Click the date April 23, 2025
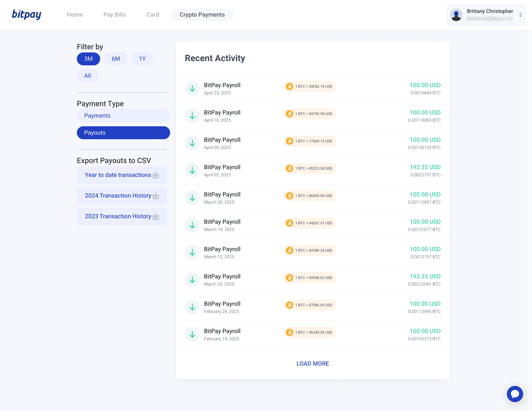Viewport: 532px width, 411px height. (x=217, y=93)
